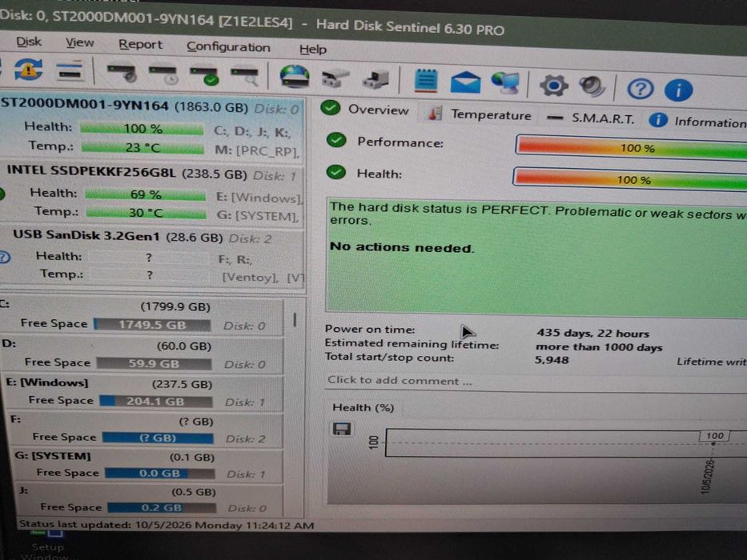Click the 30 °C temperature bar
This screenshot has height=560, width=747.
147,213
